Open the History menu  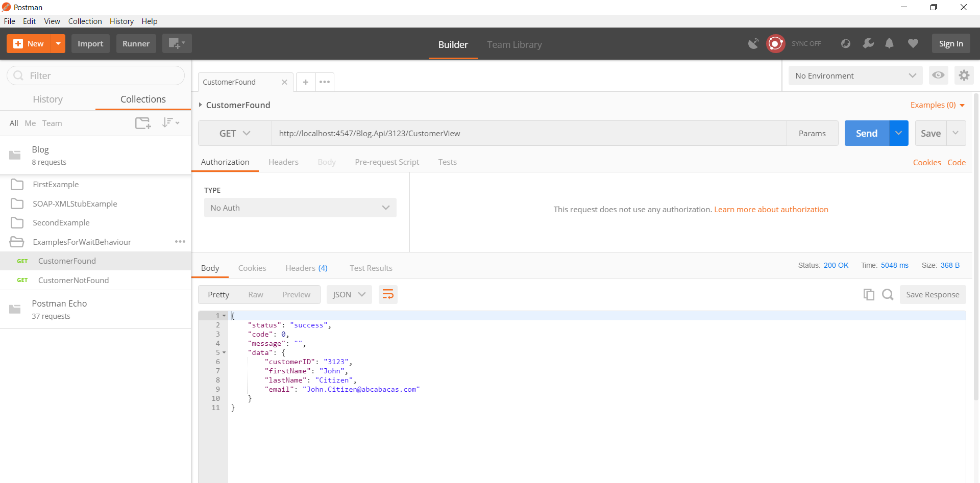[121, 21]
